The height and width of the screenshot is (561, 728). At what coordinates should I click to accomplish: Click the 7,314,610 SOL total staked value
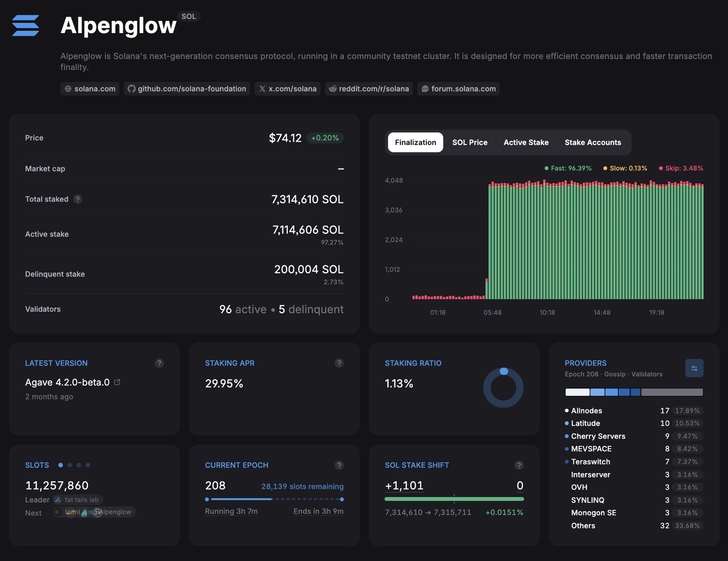pos(307,199)
